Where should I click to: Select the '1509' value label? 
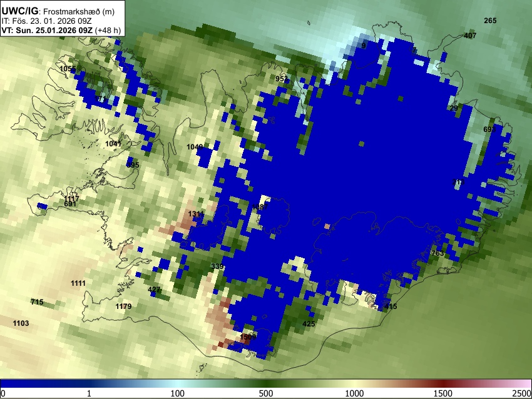click(x=248, y=337)
